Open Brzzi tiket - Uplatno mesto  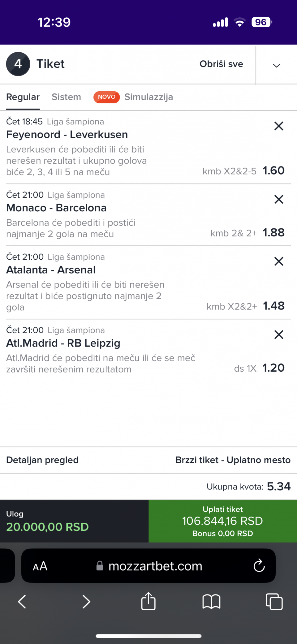click(x=233, y=460)
